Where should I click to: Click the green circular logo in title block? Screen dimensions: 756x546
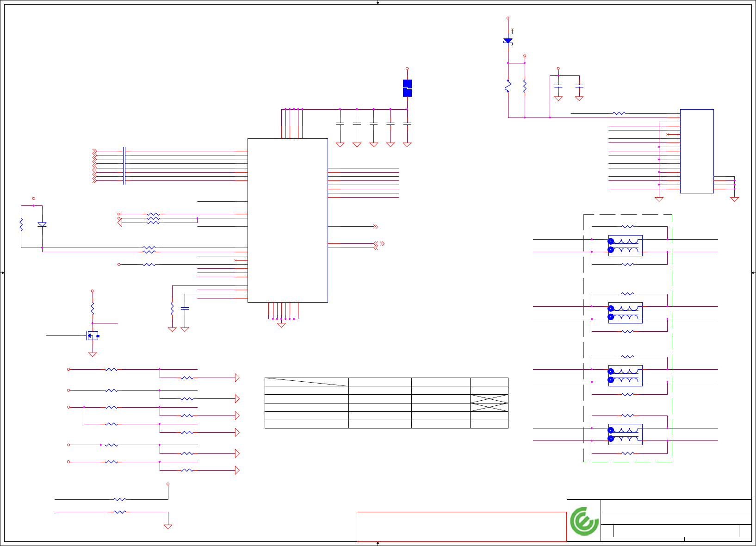coord(584,521)
